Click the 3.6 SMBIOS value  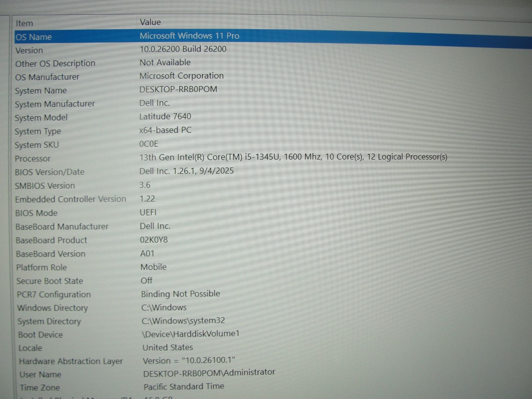145,185
